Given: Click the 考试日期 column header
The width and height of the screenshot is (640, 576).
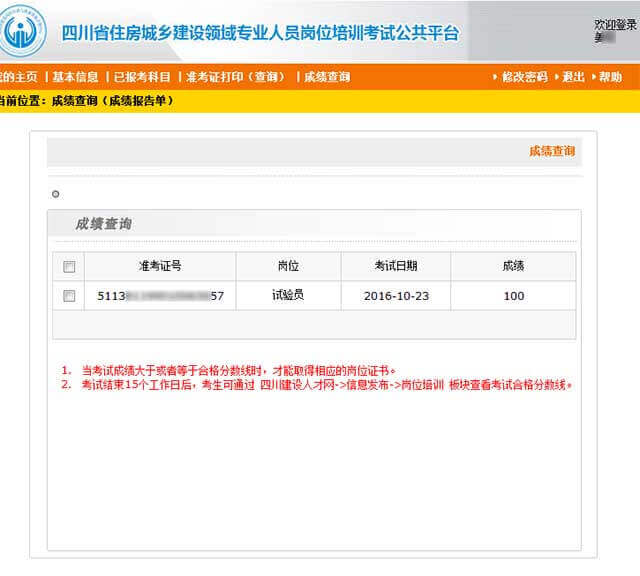Looking at the screenshot, I should 396,266.
